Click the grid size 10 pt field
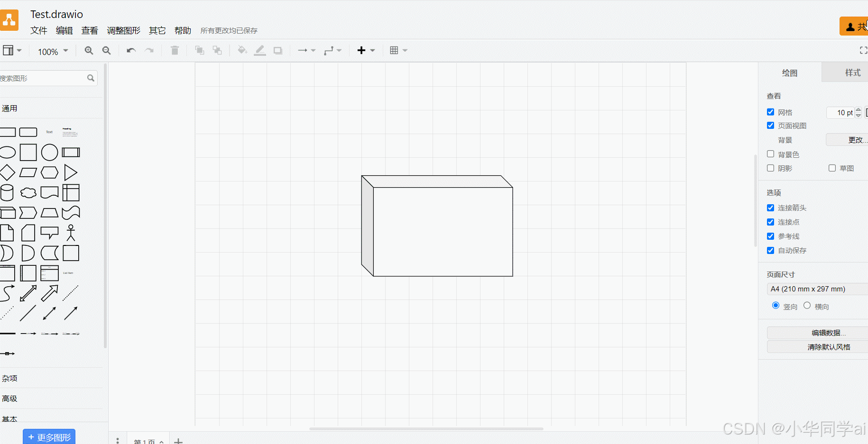The image size is (868, 444). coord(840,112)
